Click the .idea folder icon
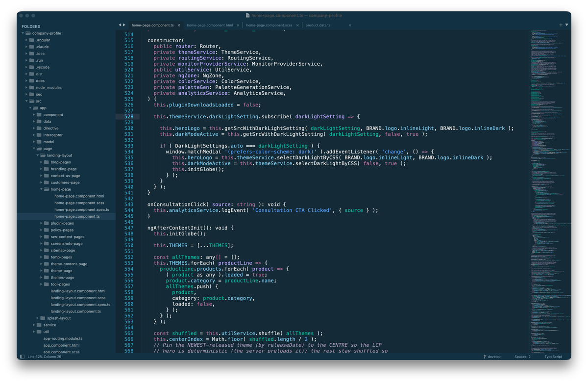The height and width of the screenshot is (386, 588). [31, 54]
